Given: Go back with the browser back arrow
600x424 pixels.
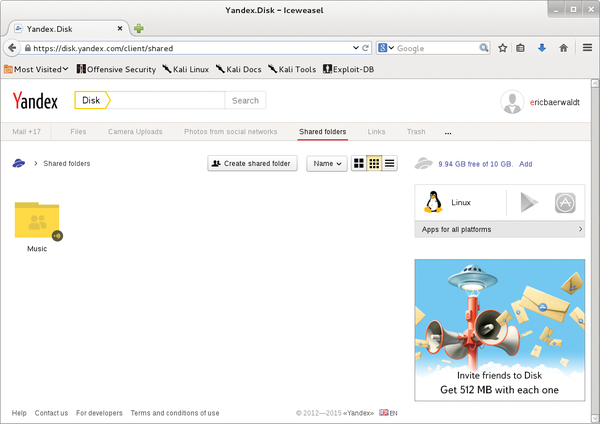Looking at the screenshot, I should (x=12, y=48).
